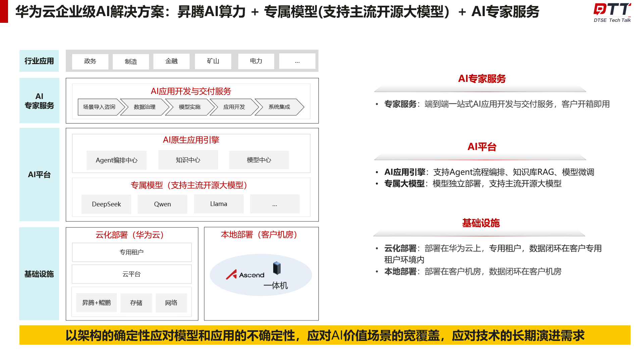Select the 系统集成 step arrow
This screenshot has height=354, width=644.
pos(279,107)
